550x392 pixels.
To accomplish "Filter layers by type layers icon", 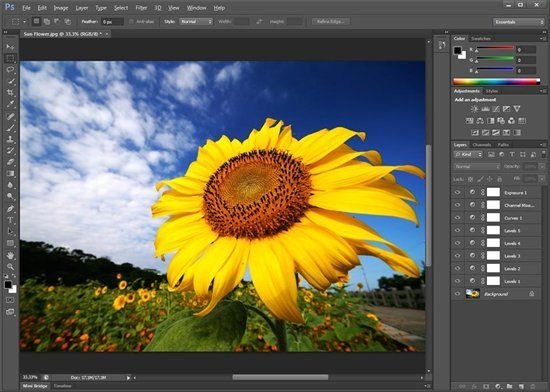I will coord(512,154).
